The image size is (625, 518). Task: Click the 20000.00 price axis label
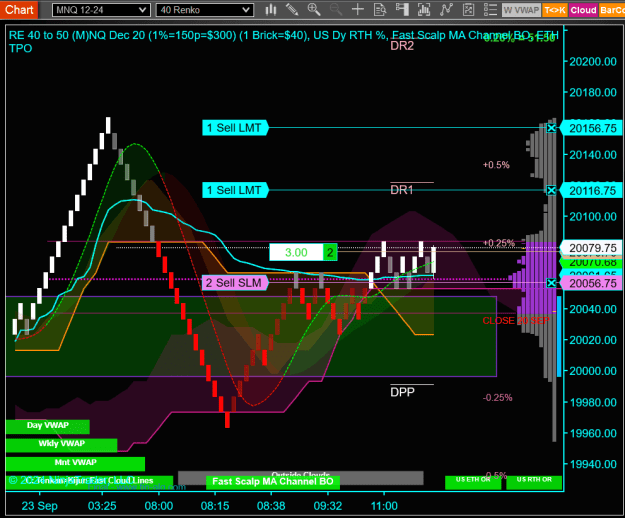point(593,371)
